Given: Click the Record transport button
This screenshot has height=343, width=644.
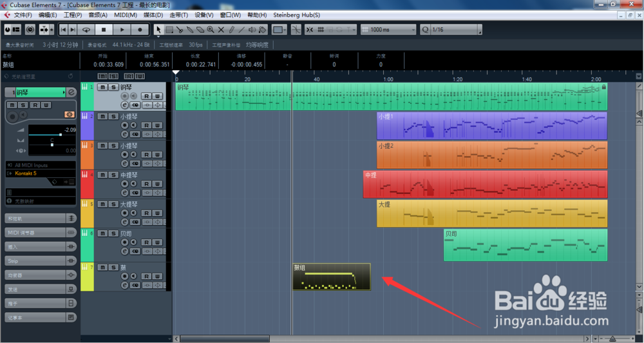Looking at the screenshot, I should coord(140,30).
